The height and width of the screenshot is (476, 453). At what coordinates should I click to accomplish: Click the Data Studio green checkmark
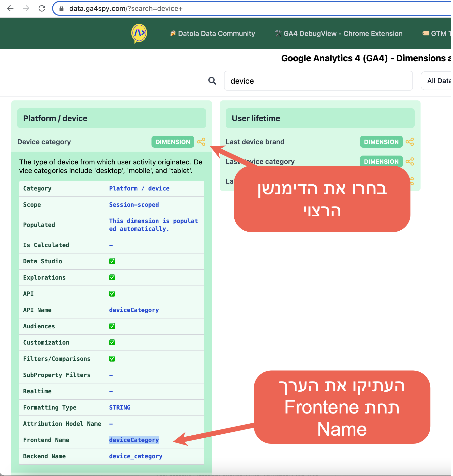[x=112, y=261]
